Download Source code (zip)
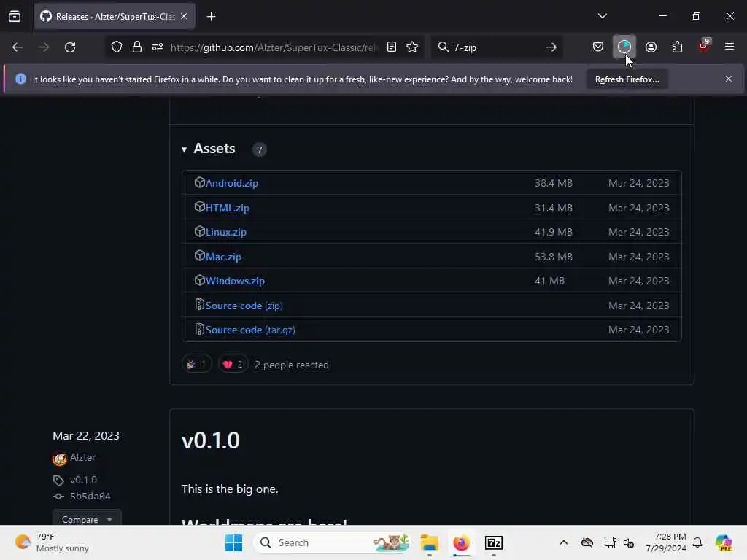The width and height of the screenshot is (747, 560). point(244,306)
